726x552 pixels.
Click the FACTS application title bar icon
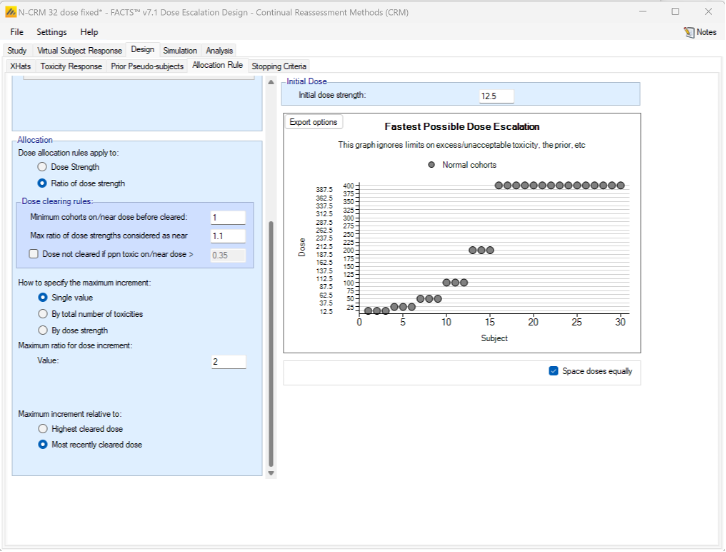(x=11, y=11)
